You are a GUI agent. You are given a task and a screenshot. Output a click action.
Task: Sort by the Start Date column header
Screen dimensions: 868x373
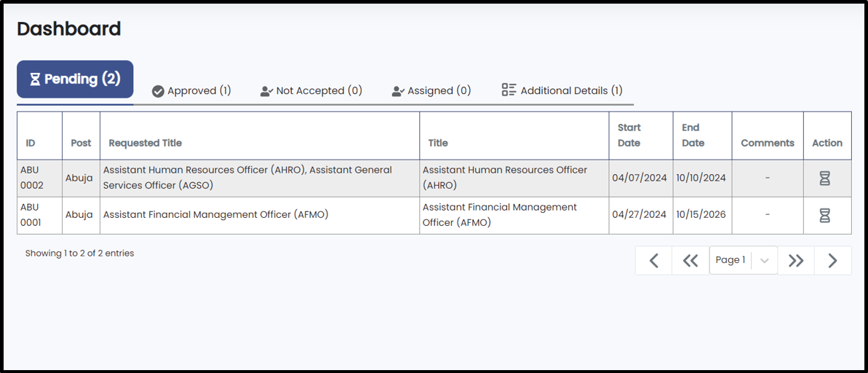tap(629, 136)
